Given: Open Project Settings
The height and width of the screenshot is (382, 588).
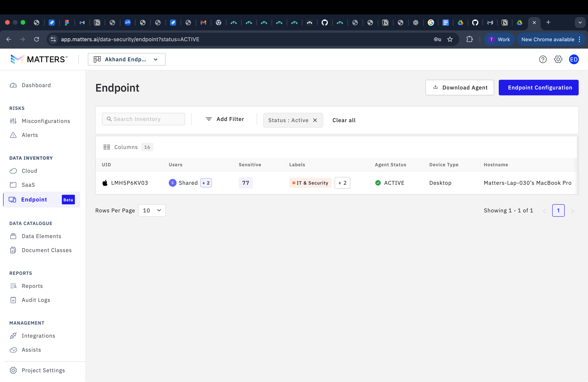Looking at the screenshot, I should [x=43, y=370].
